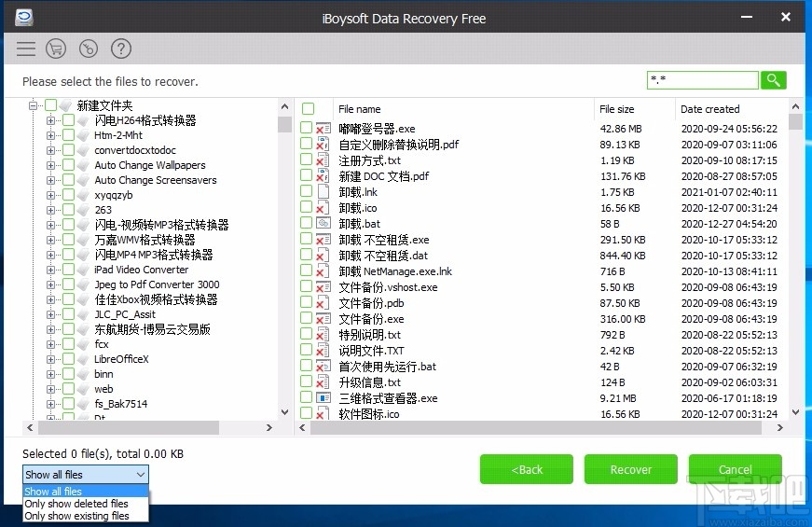Expand the Auto Change Screensavers node
Viewport: 812px width, 527px height.
point(50,180)
